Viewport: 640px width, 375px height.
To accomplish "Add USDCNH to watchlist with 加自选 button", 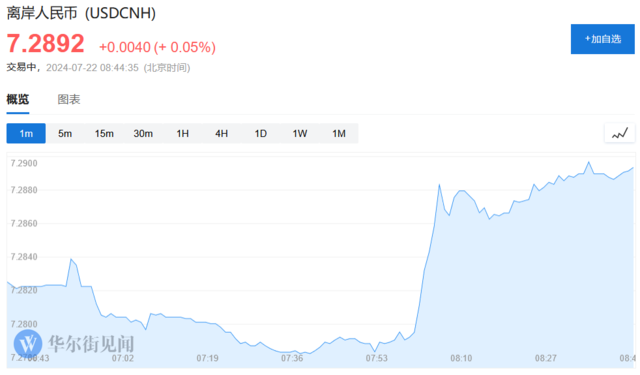I will pos(602,39).
